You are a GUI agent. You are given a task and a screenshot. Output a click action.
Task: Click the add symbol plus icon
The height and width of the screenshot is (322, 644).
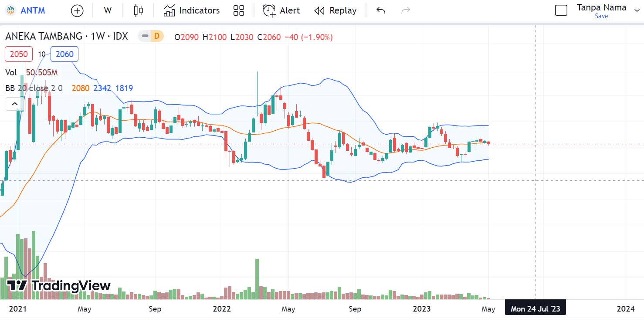(77, 10)
